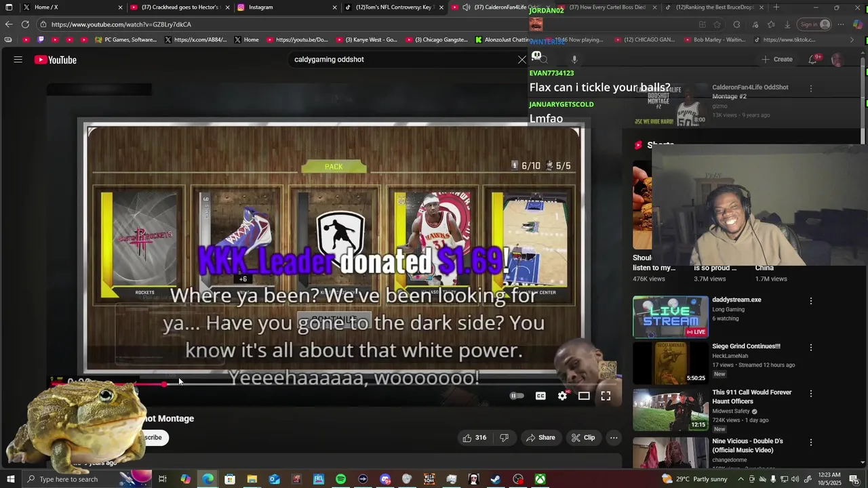Image resolution: width=868 pixels, height=488 pixels.
Task: Like the video with 316 likes
Action: click(x=474, y=438)
